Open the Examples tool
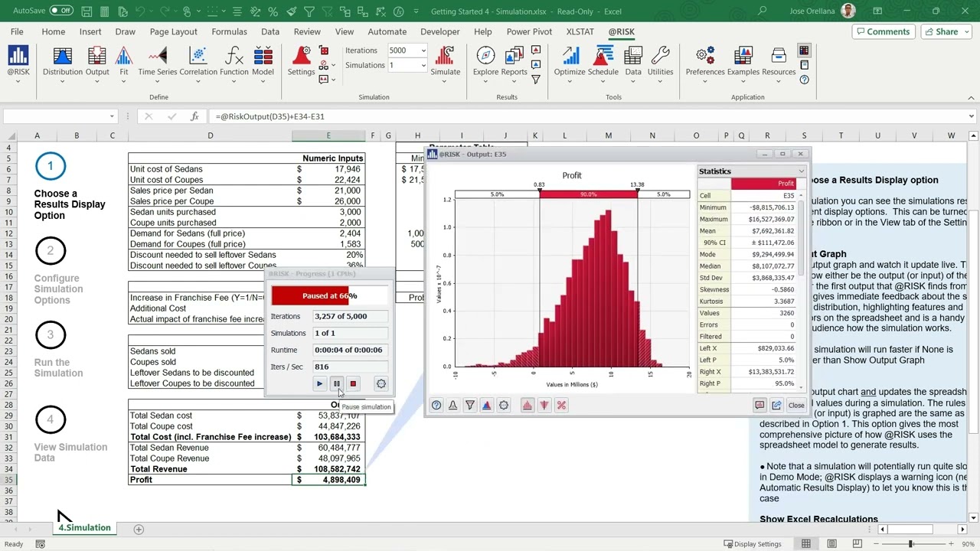Image resolution: width=980 pixels, height=551 pixels. click(x=743, y=63)
